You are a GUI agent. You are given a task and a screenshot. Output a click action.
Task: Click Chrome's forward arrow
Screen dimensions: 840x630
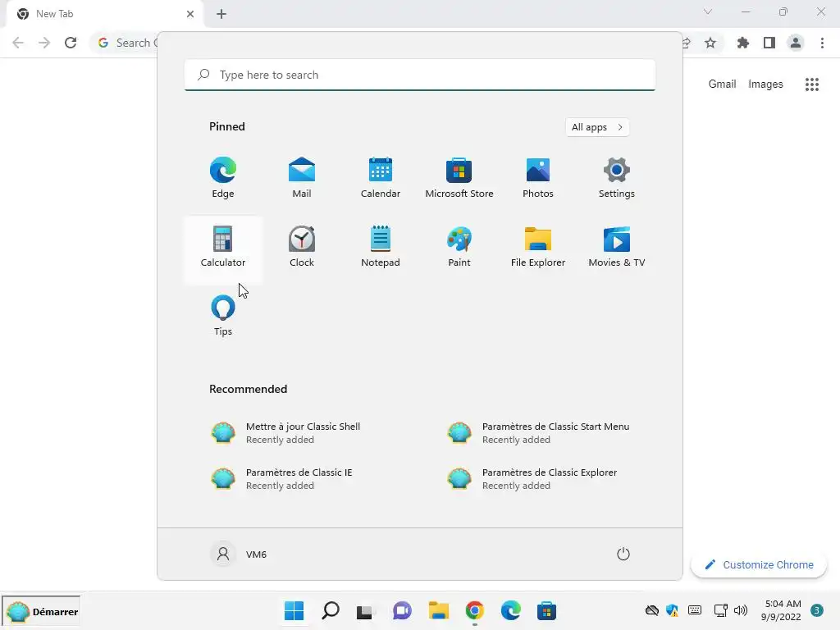pos(44,43)
